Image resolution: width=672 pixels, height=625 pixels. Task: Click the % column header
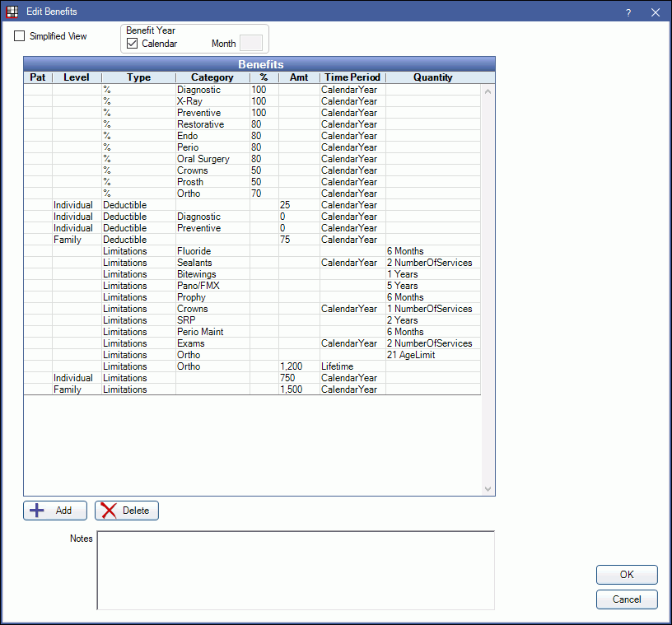tap(264, 77)
